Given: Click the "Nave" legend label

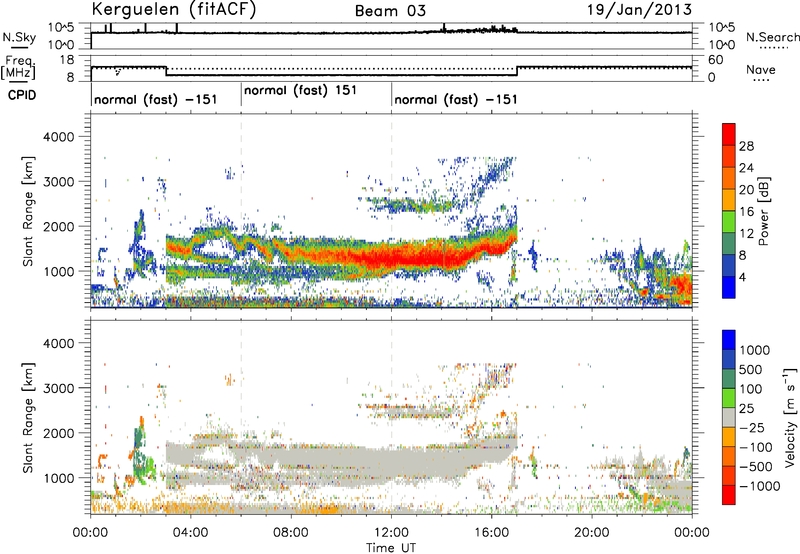Looking at the screenshot, I should 761,69.
